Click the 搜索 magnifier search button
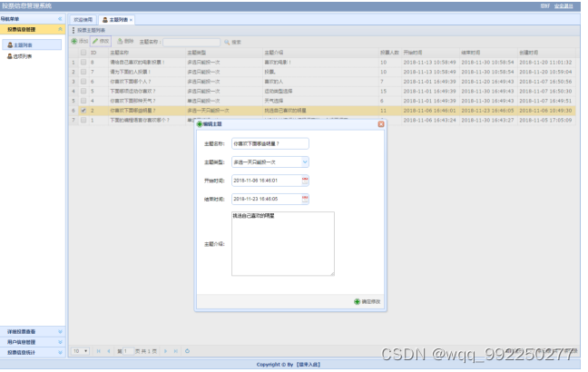Image resolution: width=588 pixels, height=372 pixels. [233, 42]
